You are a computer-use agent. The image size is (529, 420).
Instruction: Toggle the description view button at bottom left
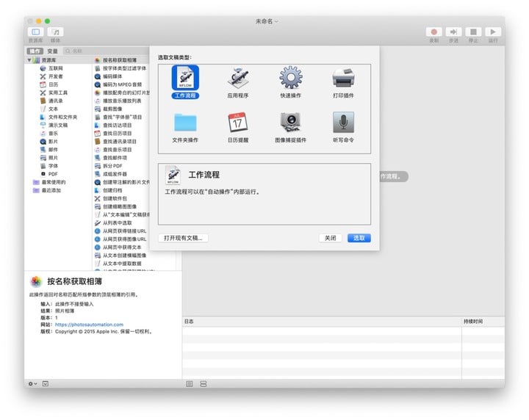tap(46, 383)
